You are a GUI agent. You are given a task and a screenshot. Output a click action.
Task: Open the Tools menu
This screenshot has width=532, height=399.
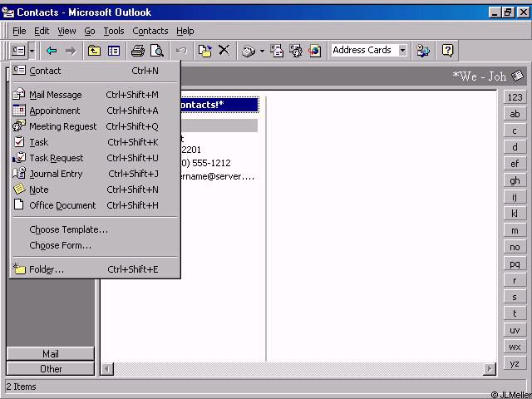click(114, 31)
